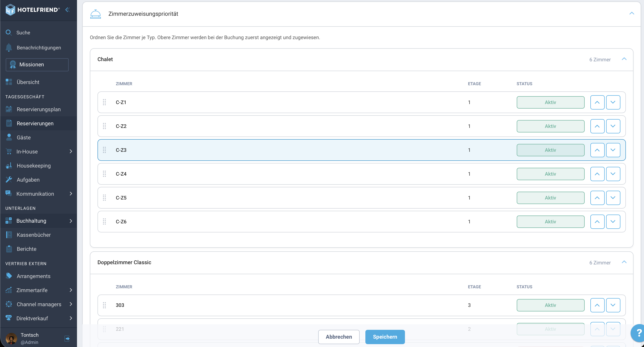Click the Speichern button
Viewport: 644px width, 347px height.
click(385, 337)
